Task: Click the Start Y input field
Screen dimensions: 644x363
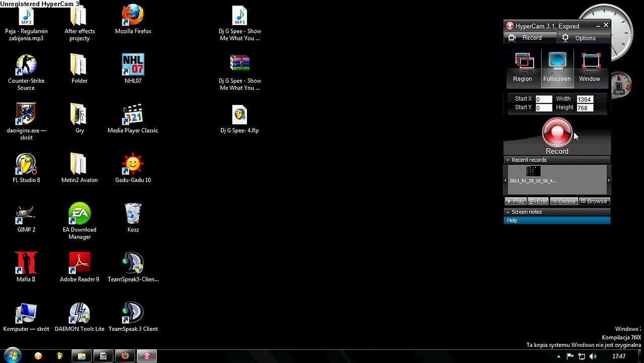Action: [544, 108]
